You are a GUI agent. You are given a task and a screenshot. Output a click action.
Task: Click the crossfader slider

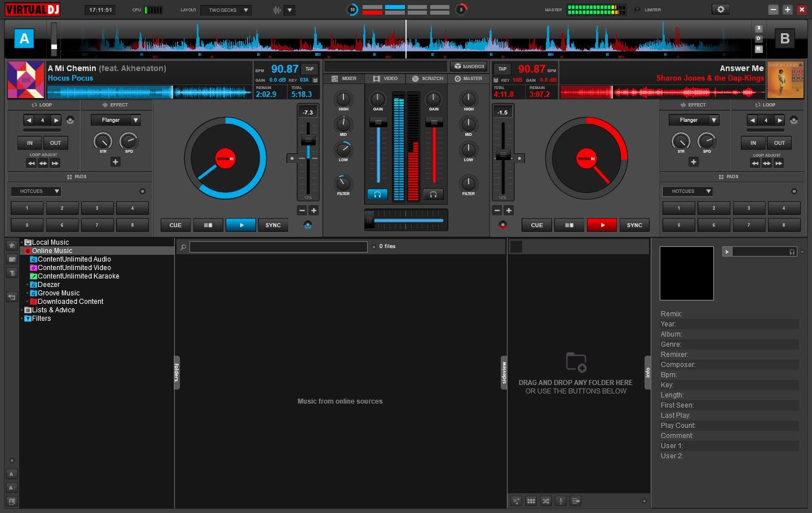click(407, 220)
